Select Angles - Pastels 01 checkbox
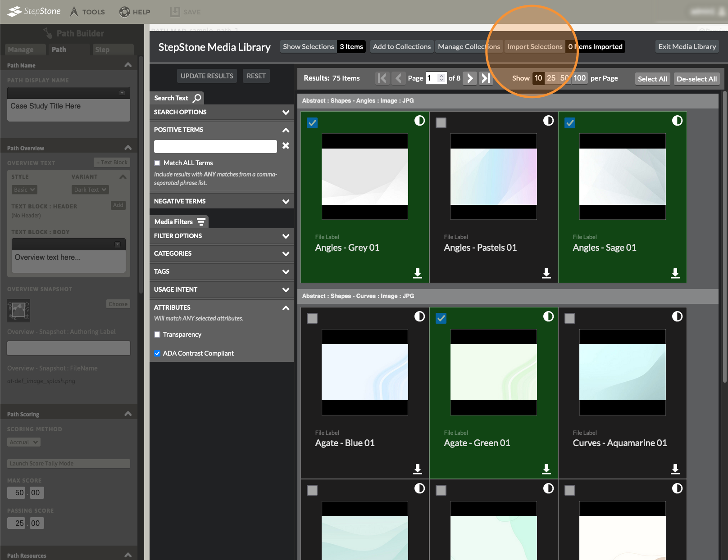This screenshot has width=728, height=560. click(x=441, y=123)
